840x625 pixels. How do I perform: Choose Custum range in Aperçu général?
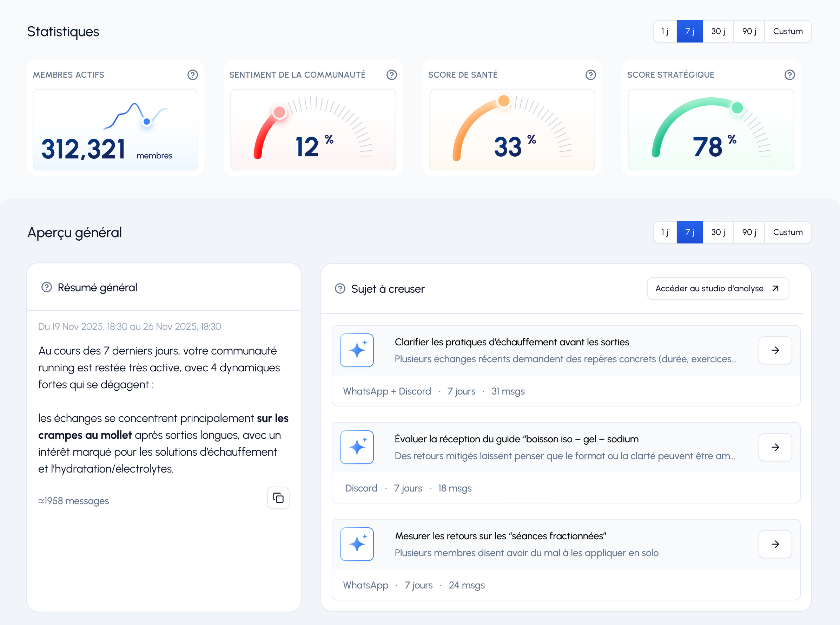click(x=787, y=232)
